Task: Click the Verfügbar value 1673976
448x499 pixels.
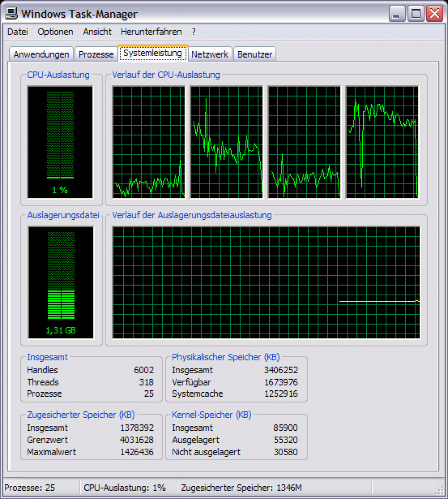Action: 281,382
